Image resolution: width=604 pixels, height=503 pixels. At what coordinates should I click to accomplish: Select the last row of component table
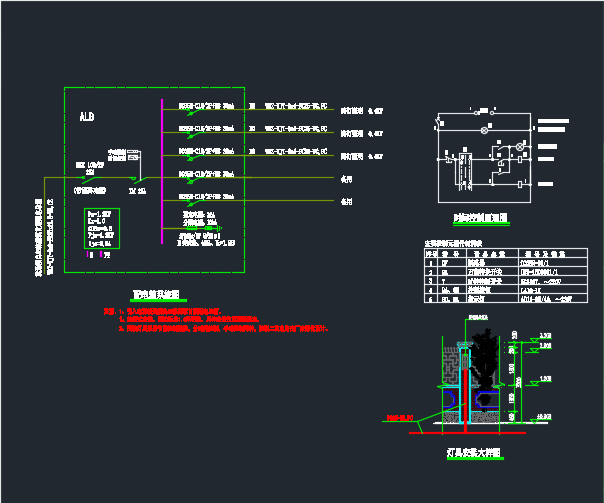click(x=506, y=298)
